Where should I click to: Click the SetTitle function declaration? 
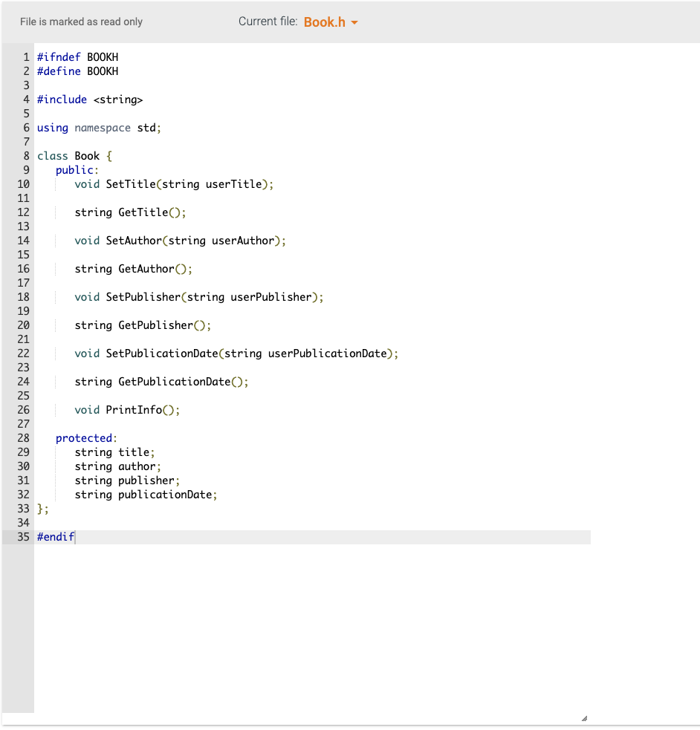tap(175, 183)
